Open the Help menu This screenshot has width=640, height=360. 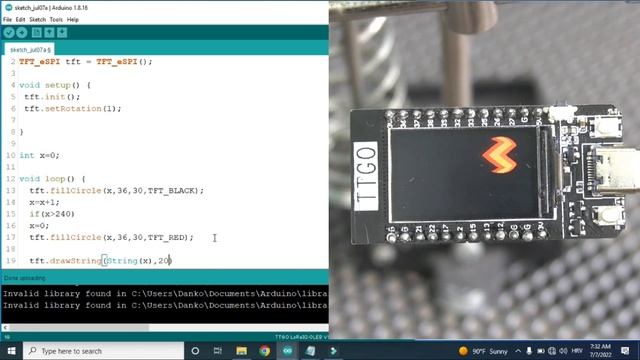click(73, 20)
